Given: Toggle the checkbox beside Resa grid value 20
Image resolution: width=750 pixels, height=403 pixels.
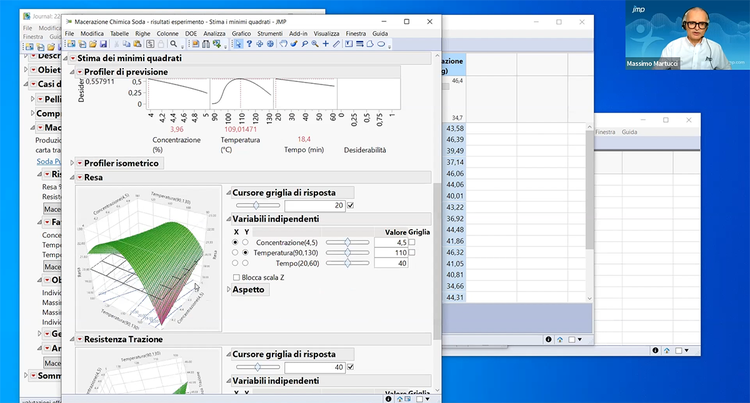Looking at the screenshot, I should tap(350, 205).
